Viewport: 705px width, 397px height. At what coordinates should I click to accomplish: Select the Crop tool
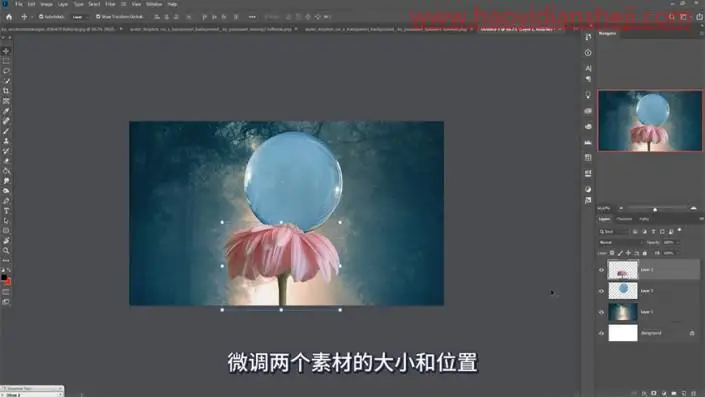[x=6, y=91]
